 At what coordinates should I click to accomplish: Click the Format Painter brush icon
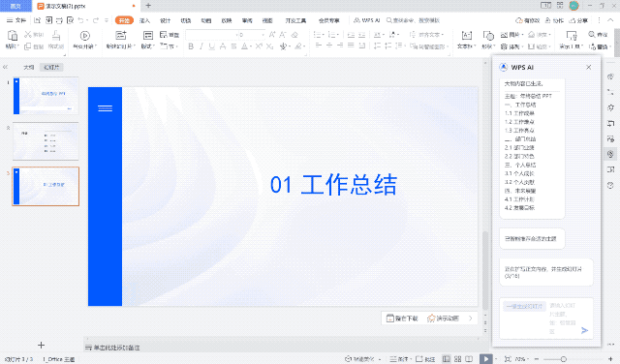56,36
